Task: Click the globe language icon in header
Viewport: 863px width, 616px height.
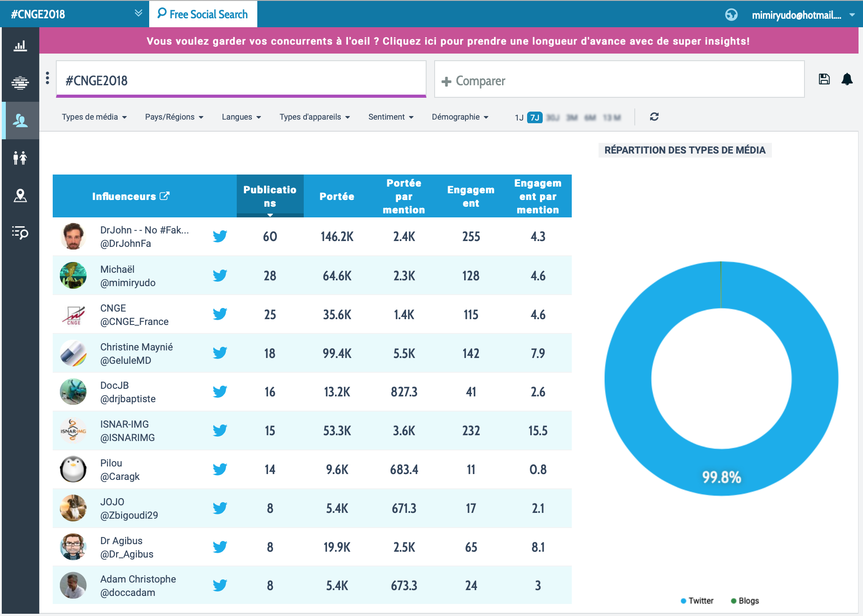Action: [x=731, y=15]
